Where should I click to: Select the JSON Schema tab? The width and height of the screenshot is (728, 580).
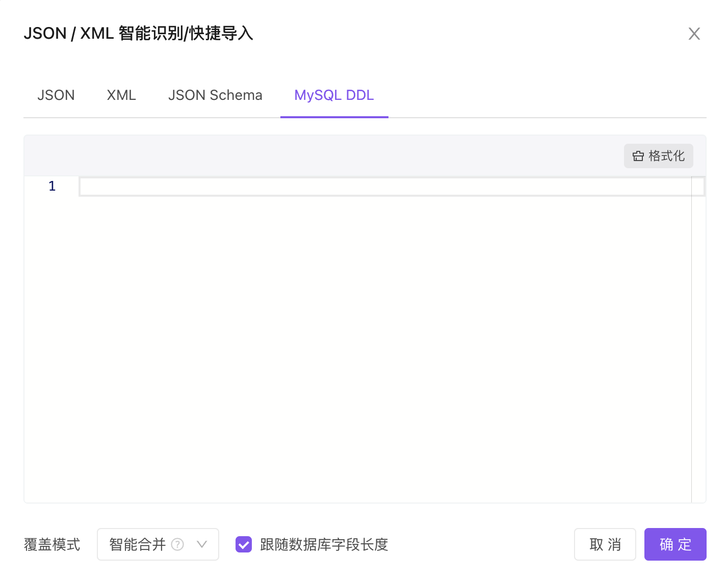coord(215,95)
